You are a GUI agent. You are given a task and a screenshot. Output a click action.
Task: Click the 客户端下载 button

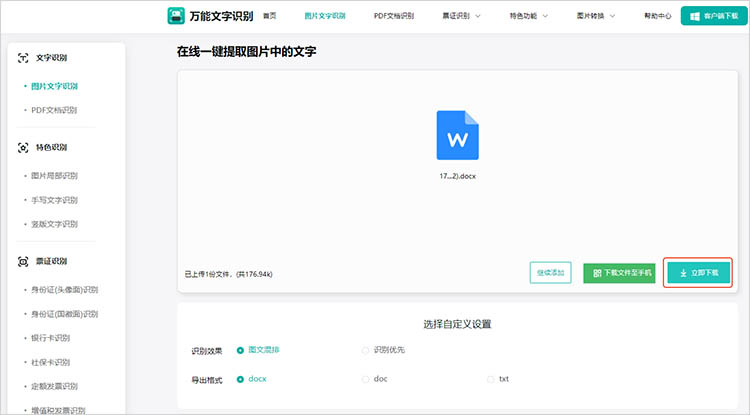point(714,16)
